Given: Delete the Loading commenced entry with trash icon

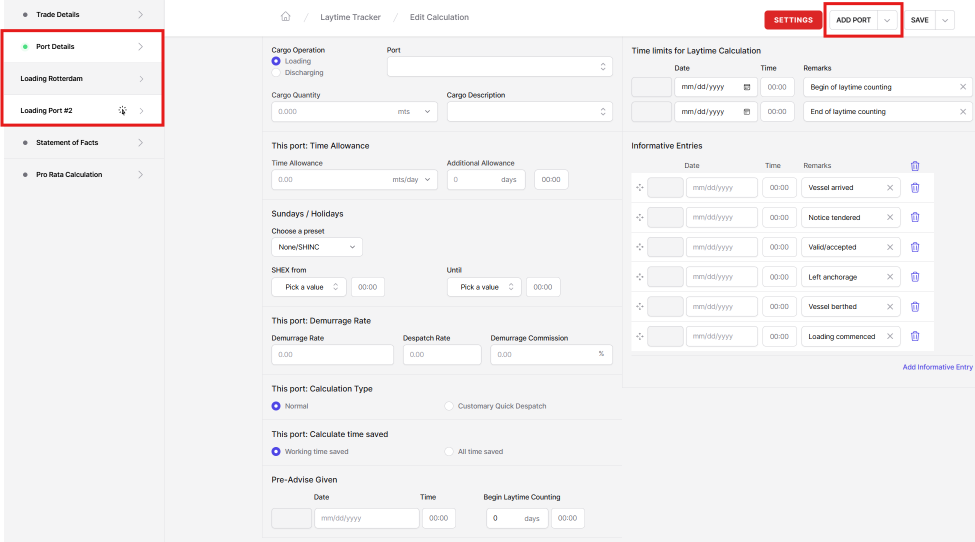Looking at the screenshot, I should coord(915,337).
